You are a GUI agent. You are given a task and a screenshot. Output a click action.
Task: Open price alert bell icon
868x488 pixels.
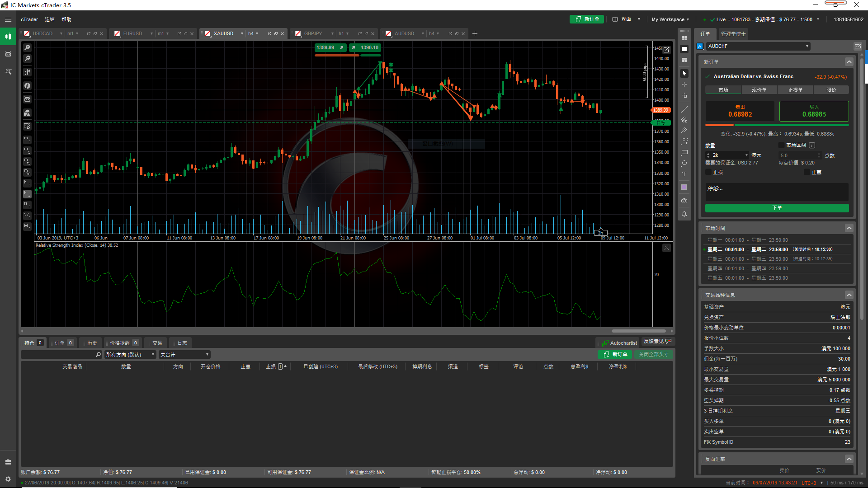pos(684,214)
